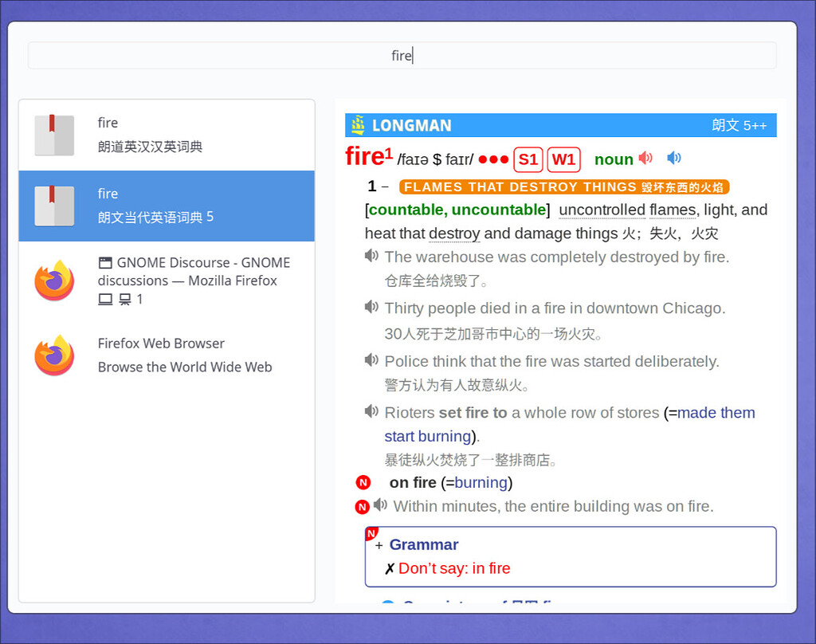
Task: Click the red N badge beside 'on fire'
Action: point(363,483)
